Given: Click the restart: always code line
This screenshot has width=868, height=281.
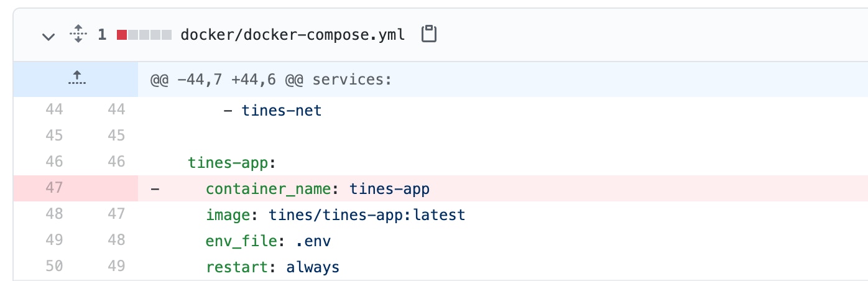Looking at the screenshot, I should (272, 267).
